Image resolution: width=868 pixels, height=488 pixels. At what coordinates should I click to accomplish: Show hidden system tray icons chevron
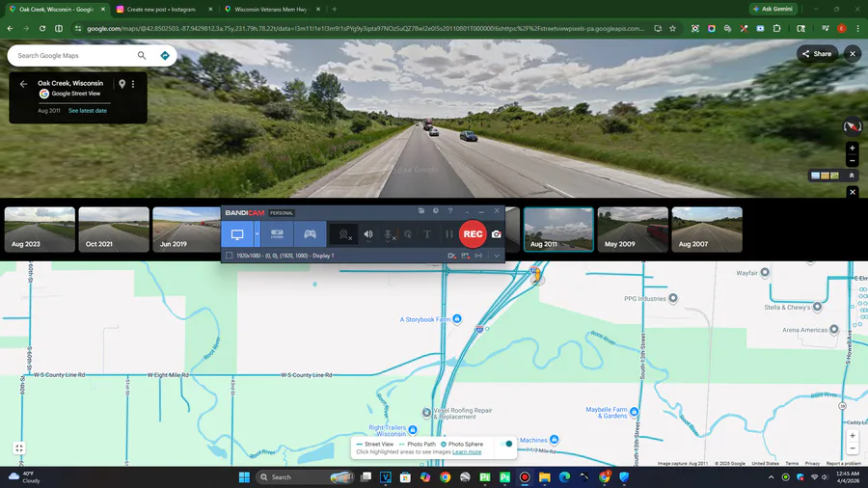coord(772,477)
